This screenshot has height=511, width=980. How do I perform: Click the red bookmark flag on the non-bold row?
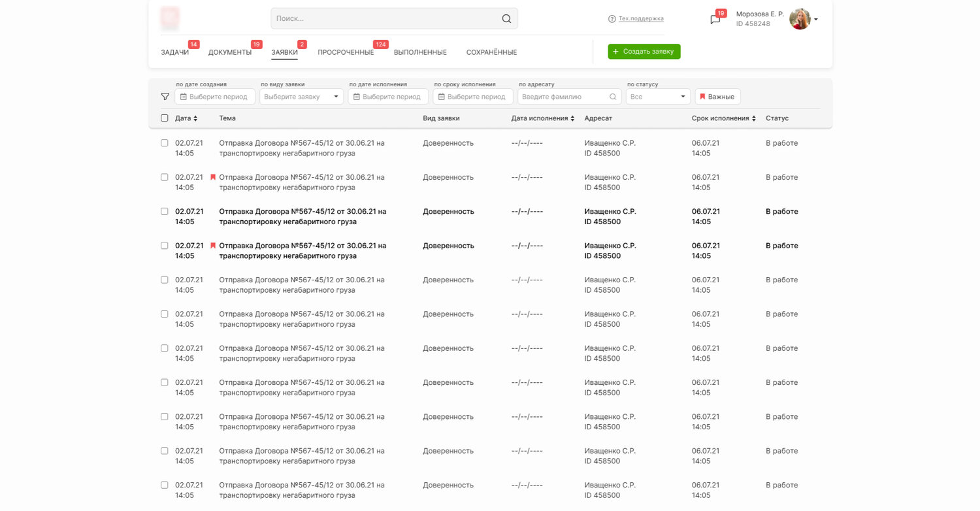tap(213, 177)
